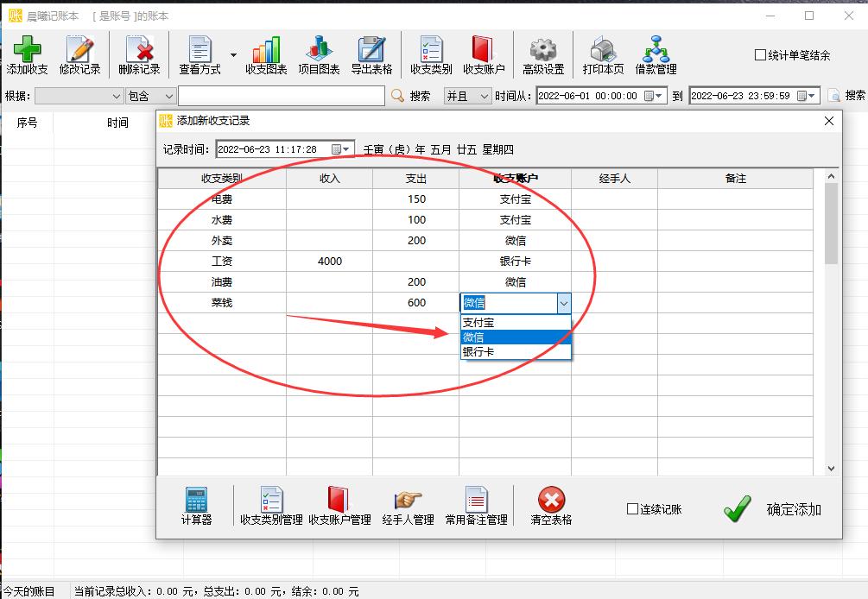
Task: Open the 记录时间 calendar dropdown
Action: pyautogui.click(x=341, y=149)
